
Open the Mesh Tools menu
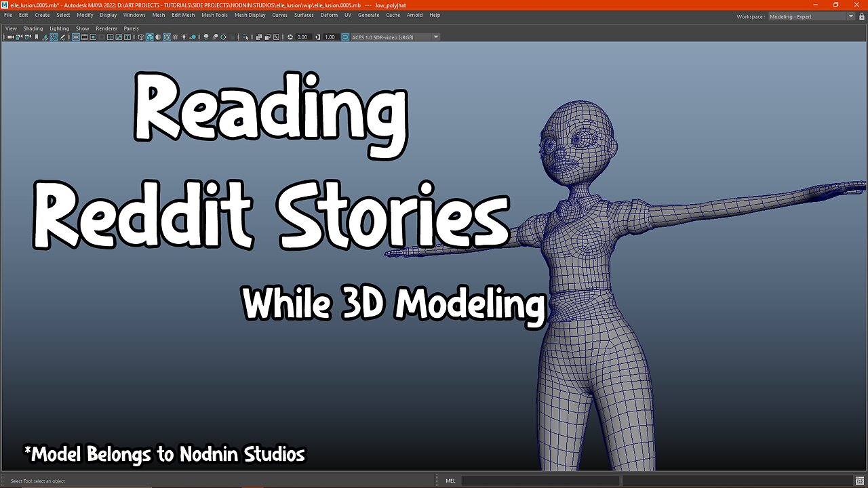[x=214, y=15]
